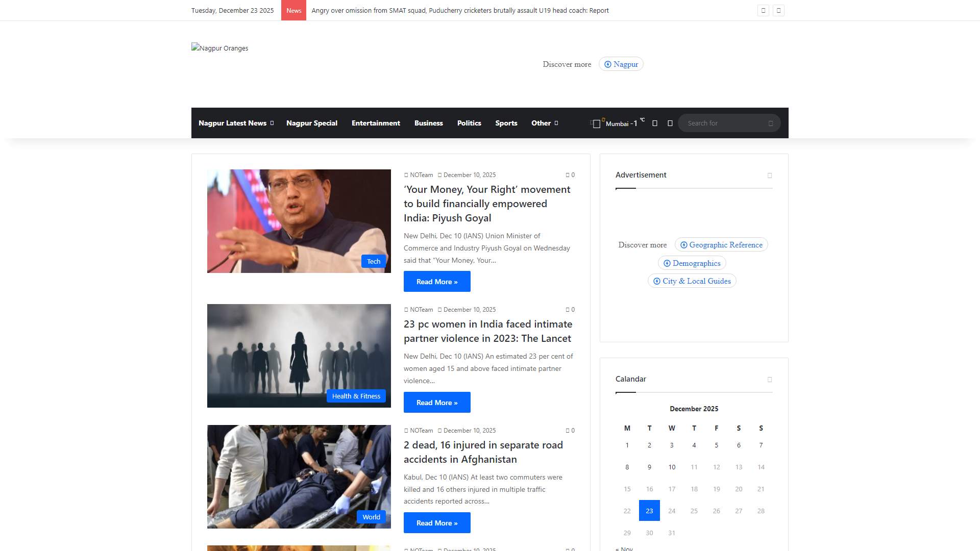The height and width of the screenshot is (551, 980).
Task: Click the search submit icon in search box
Action: coord(770,123)
